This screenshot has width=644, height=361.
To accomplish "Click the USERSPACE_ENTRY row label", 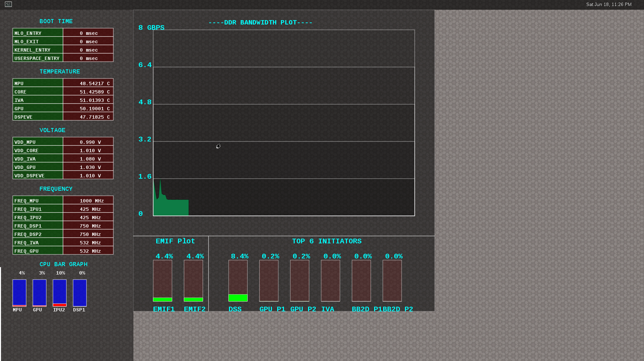I will (38, 58).
